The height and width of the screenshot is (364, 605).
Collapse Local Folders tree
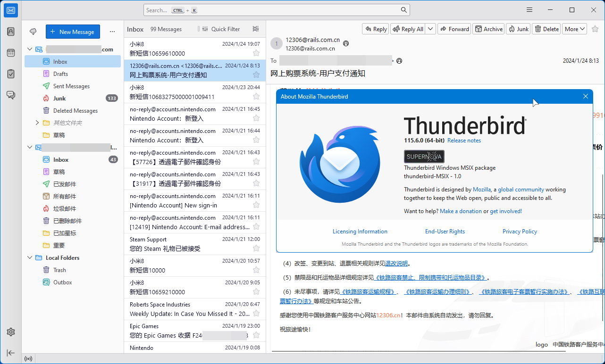coord(30,257)
